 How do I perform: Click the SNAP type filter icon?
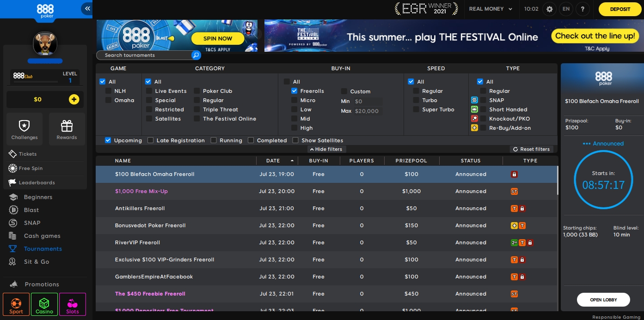tap(474, 100)
